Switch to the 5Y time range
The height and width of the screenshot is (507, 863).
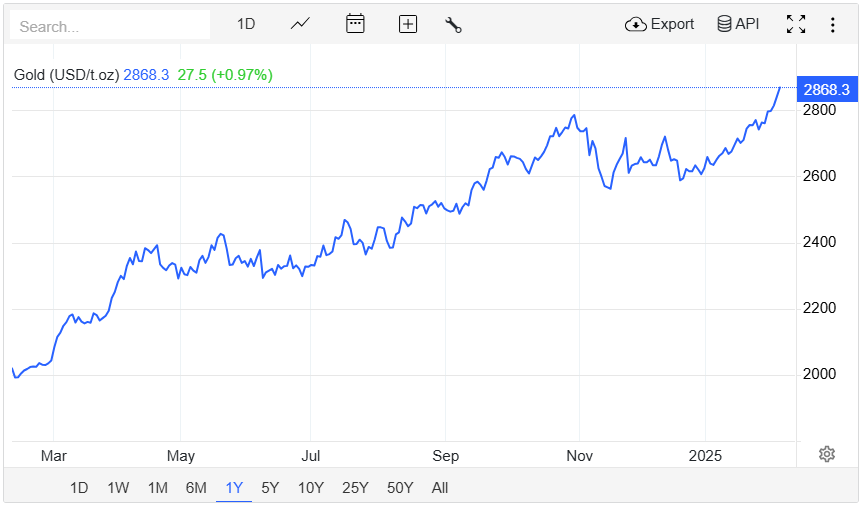click(x=270, y=488)
